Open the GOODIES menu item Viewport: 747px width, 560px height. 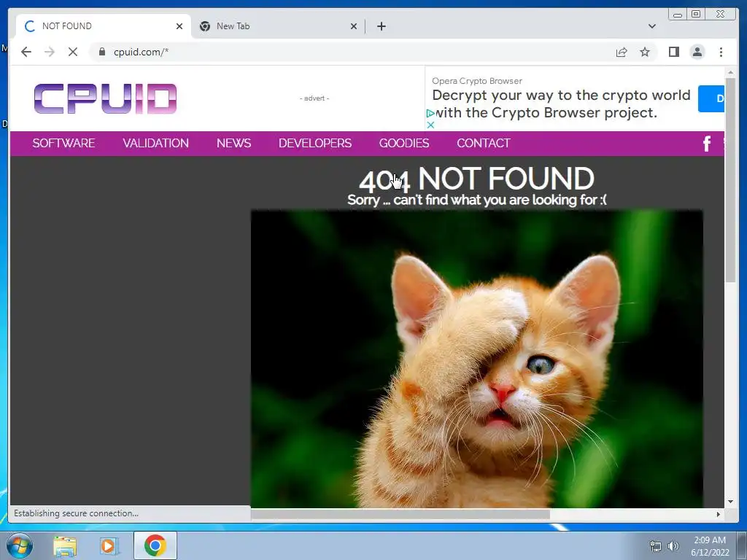click(x=404, y=144)
